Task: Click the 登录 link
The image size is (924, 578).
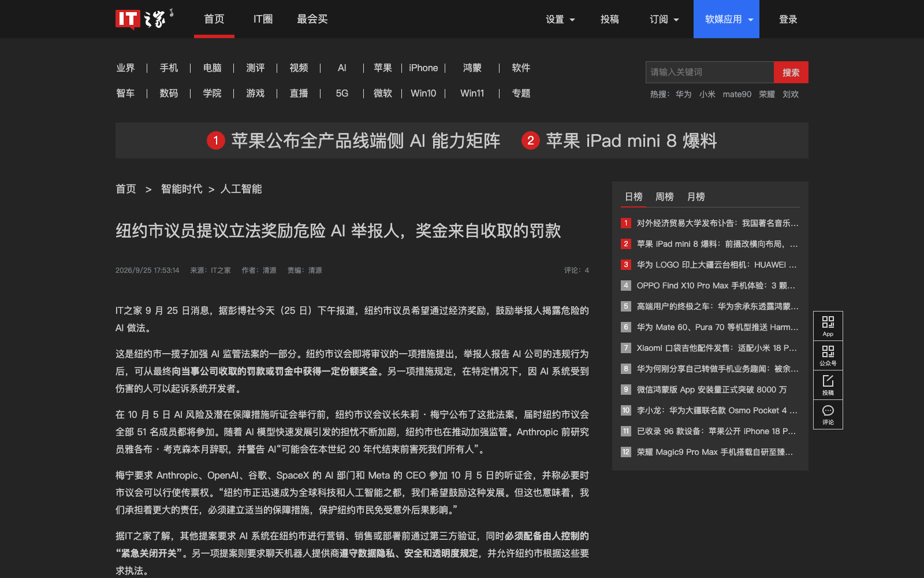Action: click(788, 19)
